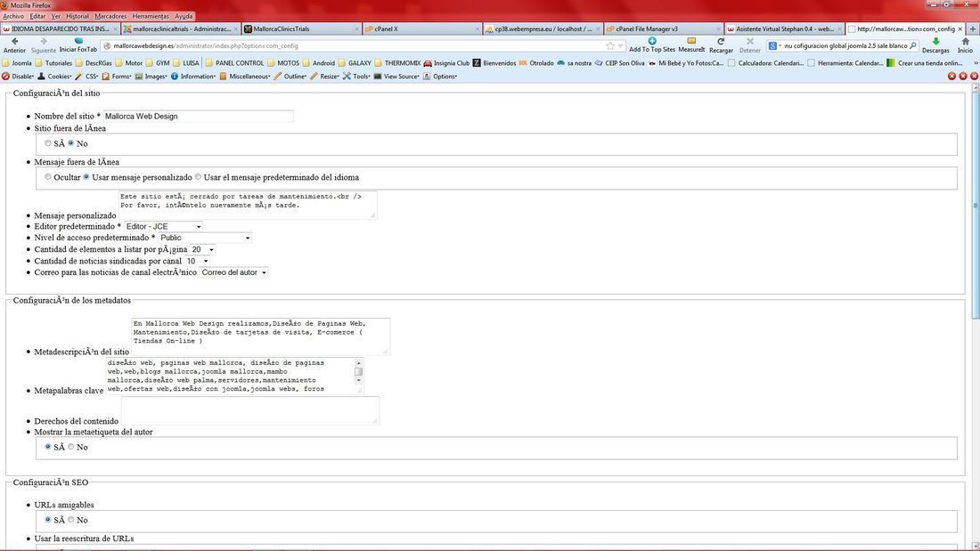Open Correo del autor dropdown

(233, 272)
